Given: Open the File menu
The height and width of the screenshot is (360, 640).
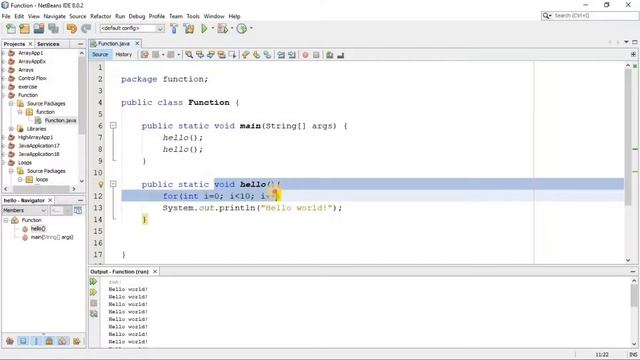Looking at the screenshot, I should coord(6,16).
